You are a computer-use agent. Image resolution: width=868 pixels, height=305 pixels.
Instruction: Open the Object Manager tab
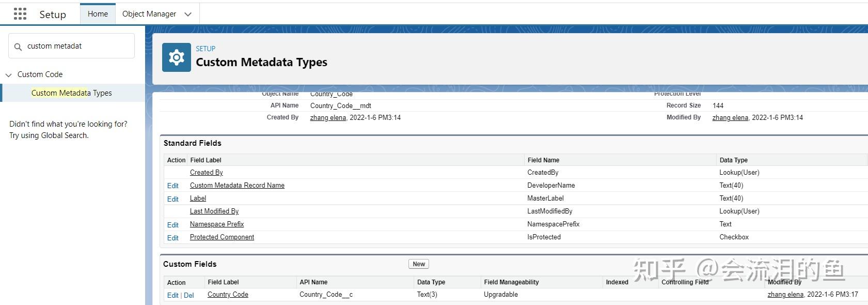[x=149, y=14]
